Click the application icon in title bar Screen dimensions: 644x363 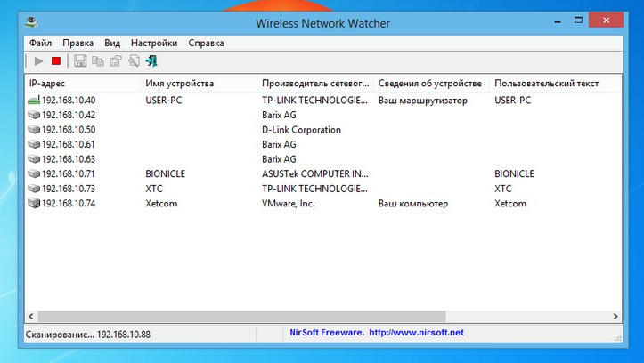(x=31, y=21)
